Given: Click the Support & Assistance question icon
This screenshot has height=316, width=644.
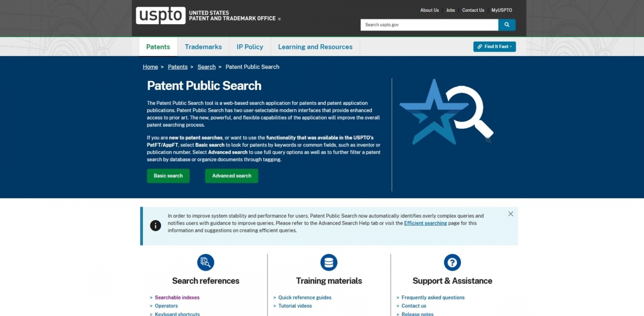Looking at the screenshot, I should point(452,262).
